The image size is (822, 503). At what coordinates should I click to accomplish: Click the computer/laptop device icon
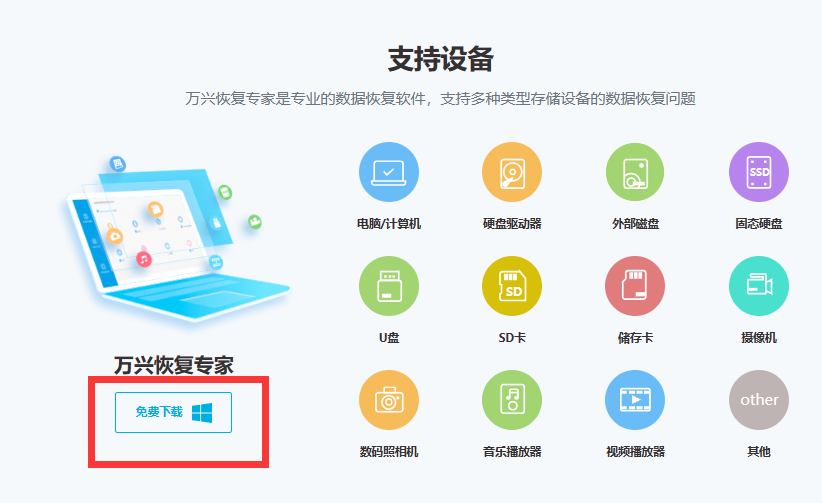tap(388, 172)
